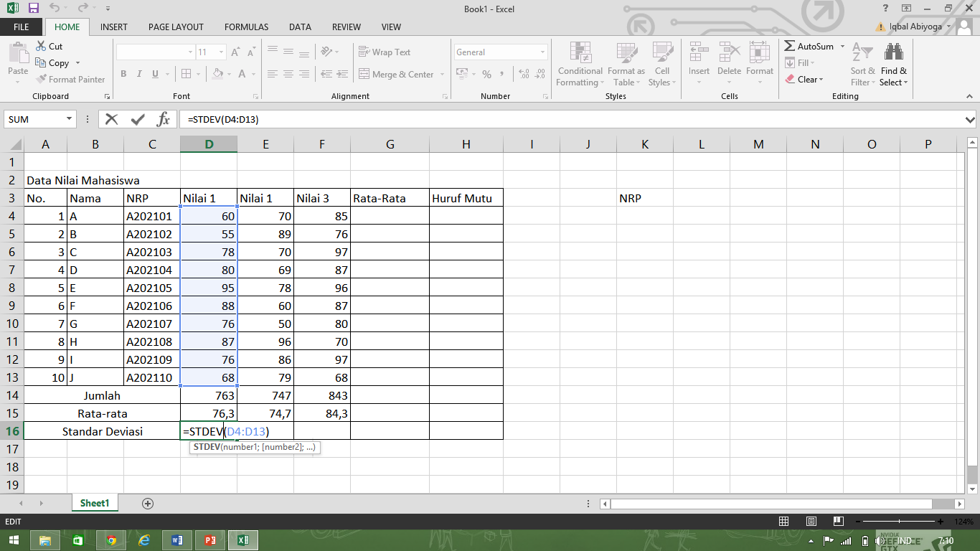Switch to the VIEW tab
This screenshot has height=551, width=980.
click(391, 27)
